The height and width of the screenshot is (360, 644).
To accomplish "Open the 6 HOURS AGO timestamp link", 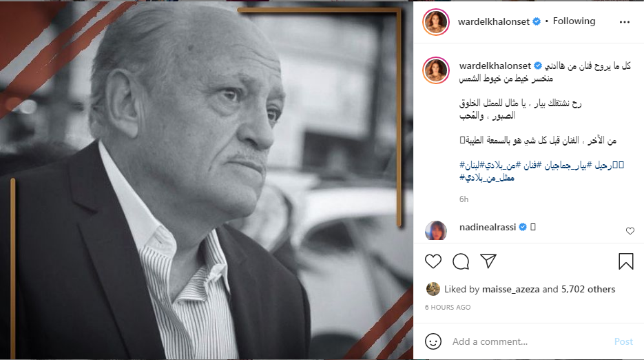I will coord(448,308).
